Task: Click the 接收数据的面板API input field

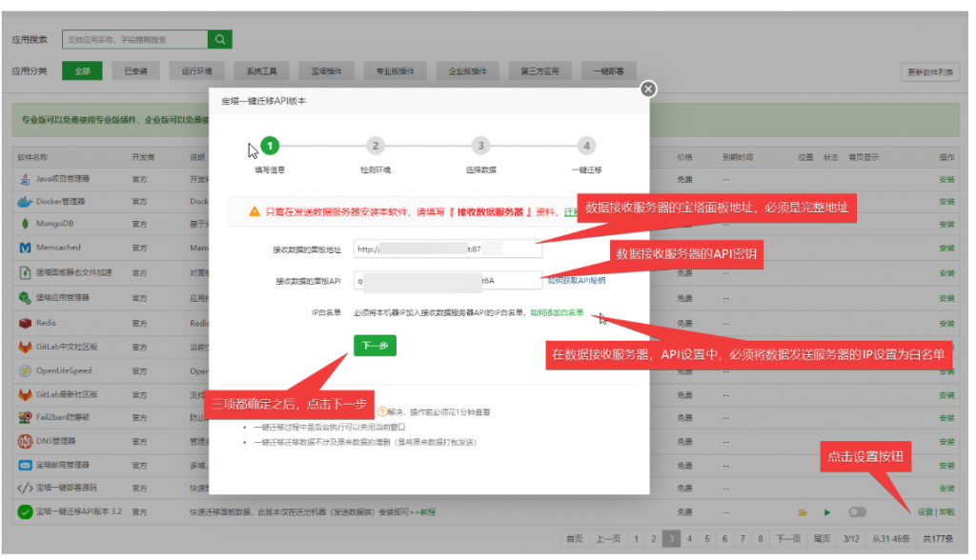Action: tap(448, 281)
